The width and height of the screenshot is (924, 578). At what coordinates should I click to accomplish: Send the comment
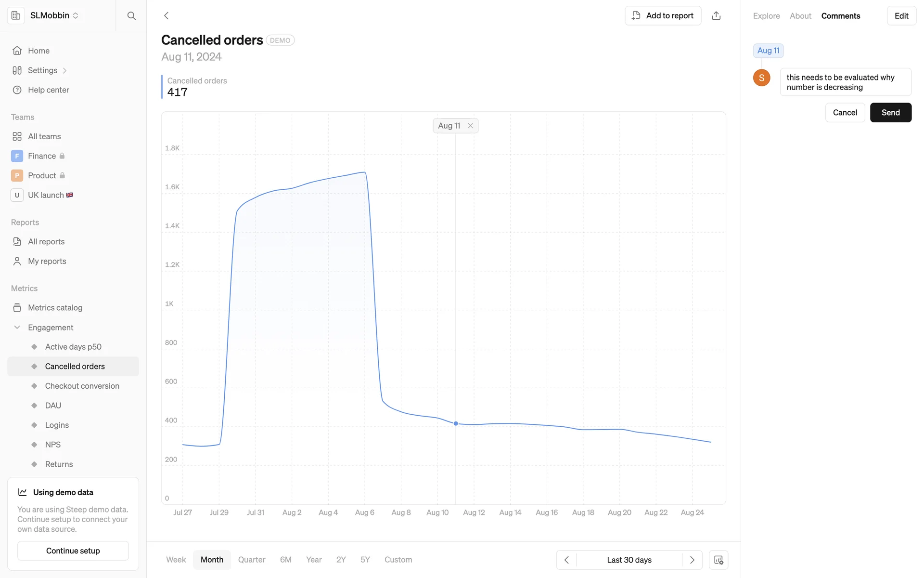(890, 113)
